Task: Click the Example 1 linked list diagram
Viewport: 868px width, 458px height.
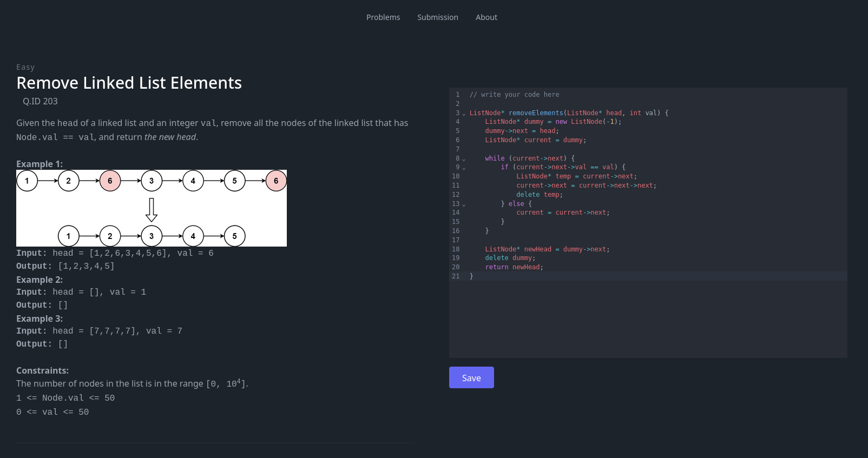Action: coord(152,208)
